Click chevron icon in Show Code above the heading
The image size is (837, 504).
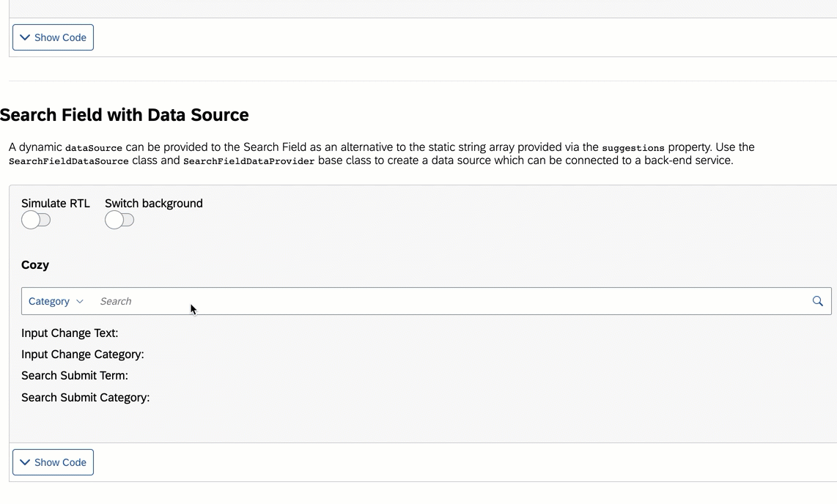pos(25,37)
